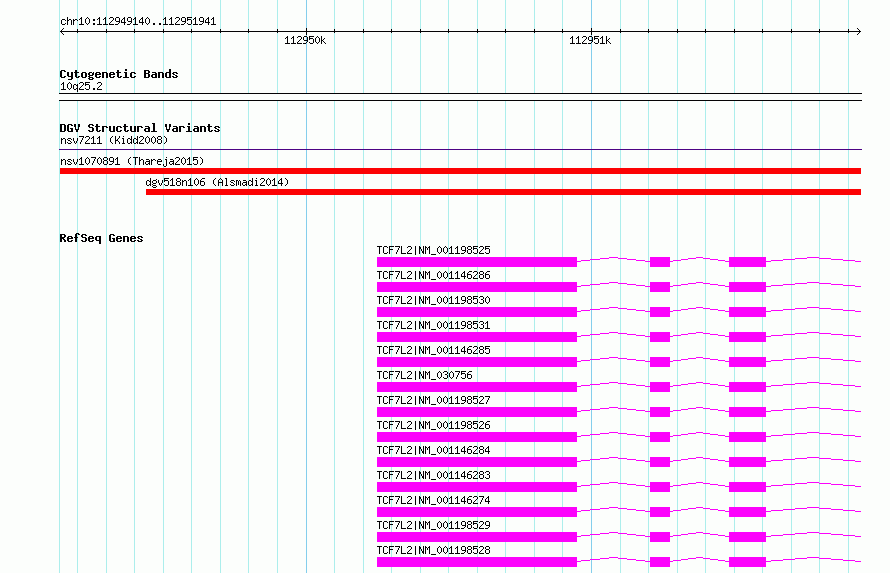Click transcript label TCF7L2|NM_001146285

(x=434, y=350)
